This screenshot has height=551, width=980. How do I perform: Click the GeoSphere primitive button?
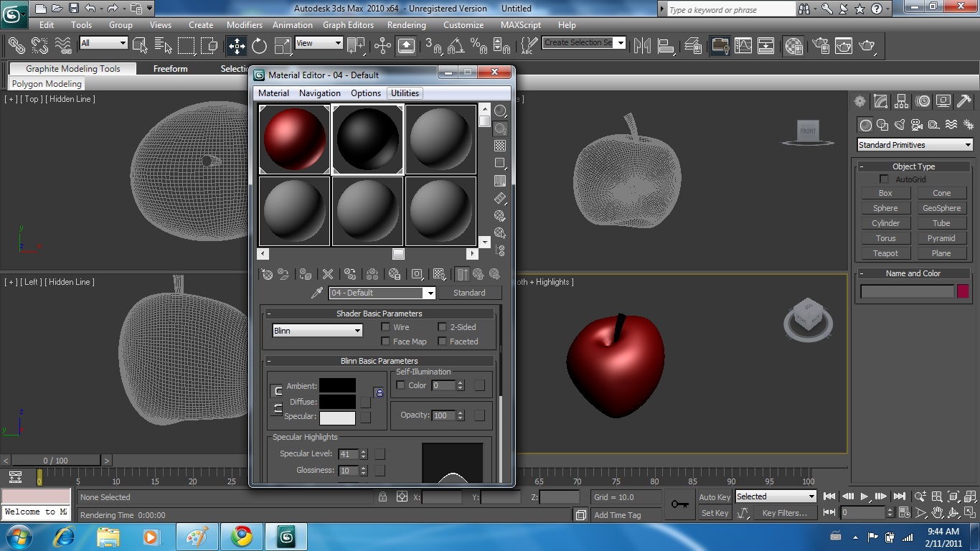point(941,208)
